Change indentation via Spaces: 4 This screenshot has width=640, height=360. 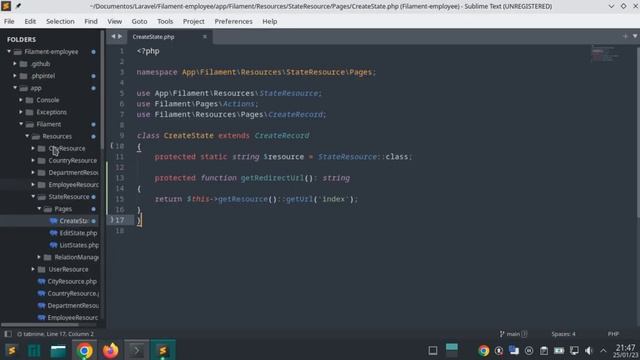[x=563, y=334]
